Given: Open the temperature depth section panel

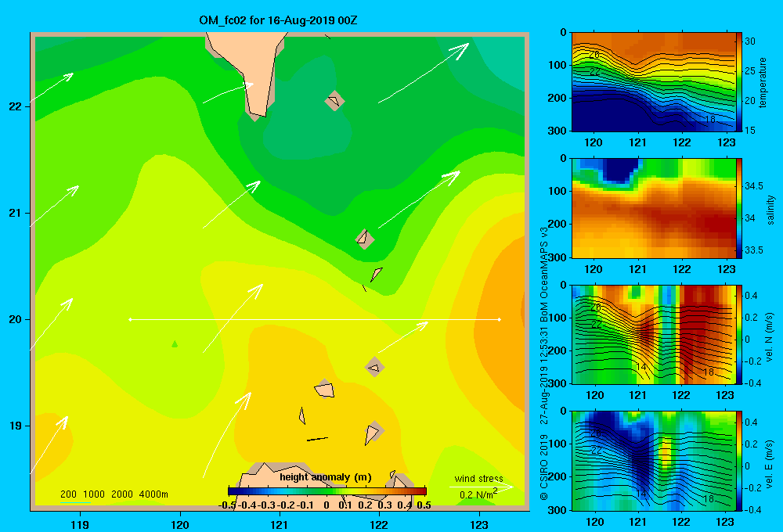Looking at the screenshot, I should point(654,82).
